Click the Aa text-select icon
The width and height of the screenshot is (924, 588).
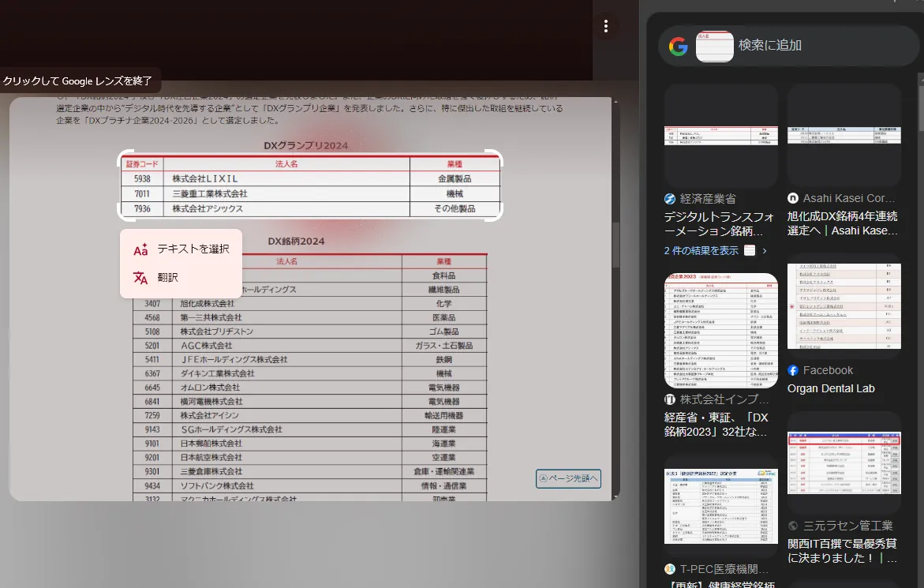(x=140, y=249)
